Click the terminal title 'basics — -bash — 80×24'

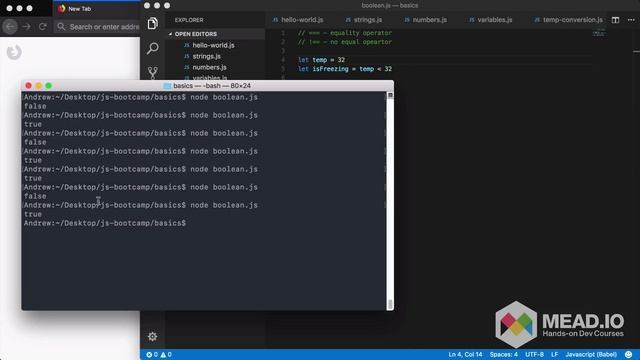(x=212, y=86)
